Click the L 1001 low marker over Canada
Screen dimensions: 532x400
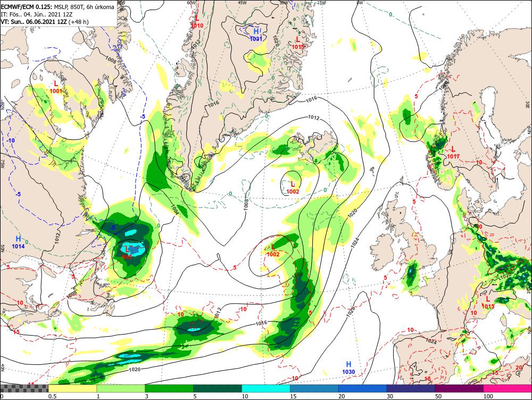56,87
